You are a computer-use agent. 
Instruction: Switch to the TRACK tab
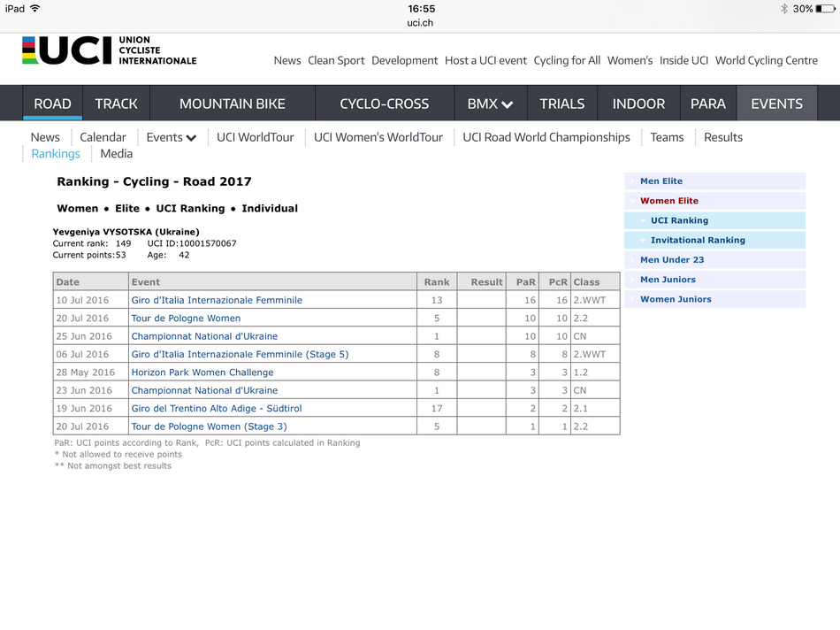(116, 104)
